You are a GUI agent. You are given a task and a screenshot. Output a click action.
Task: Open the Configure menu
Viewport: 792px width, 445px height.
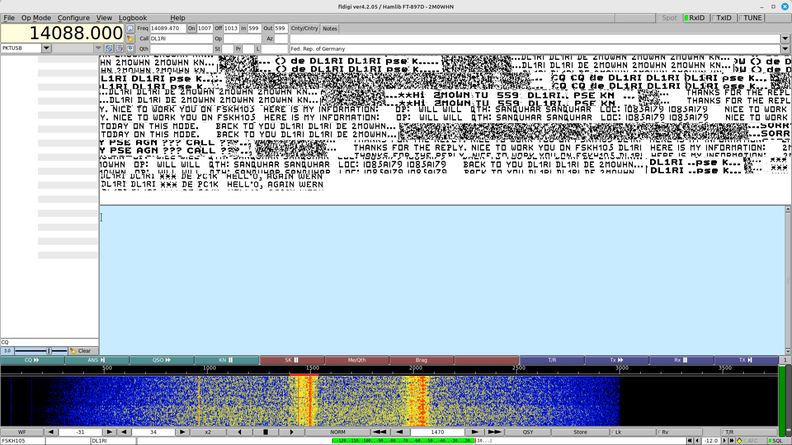click(73, 18)
